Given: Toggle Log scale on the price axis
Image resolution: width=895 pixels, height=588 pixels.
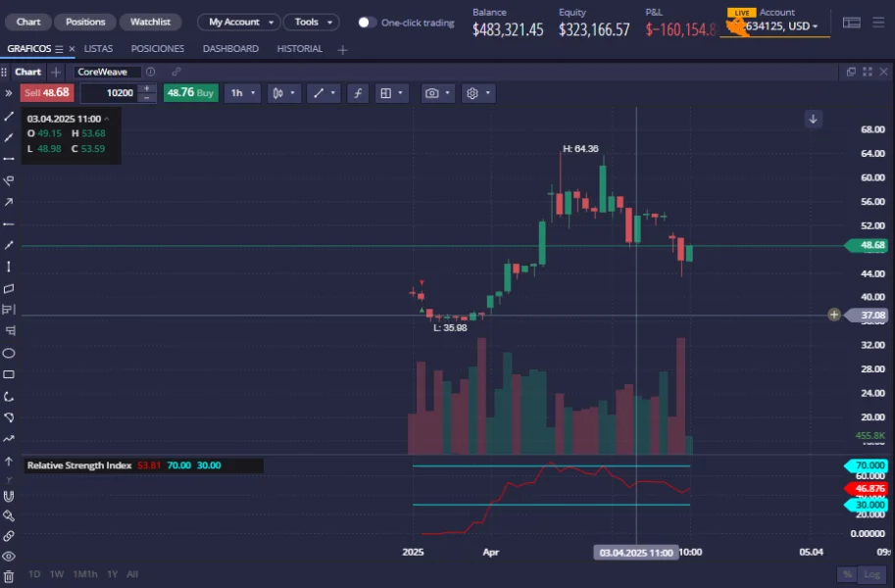Looking at the screenshot, I should click(x=871, y=574).
